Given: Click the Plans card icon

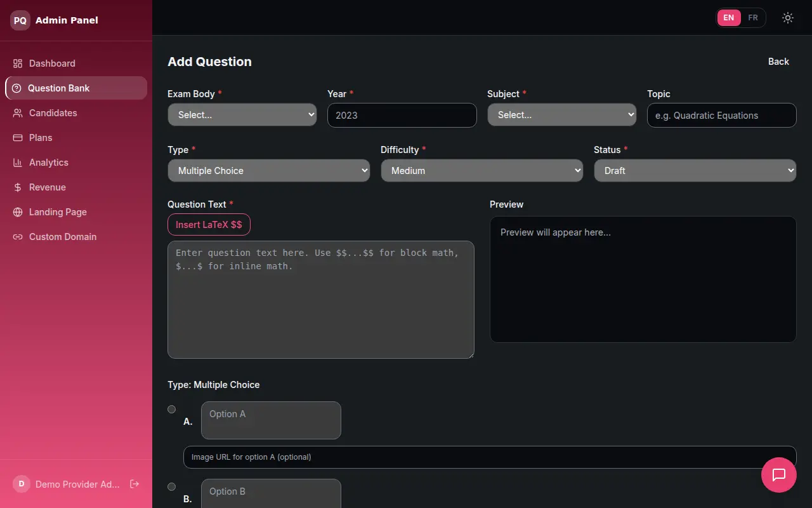Looking at the screenshot, I should [x=18, y=138].
